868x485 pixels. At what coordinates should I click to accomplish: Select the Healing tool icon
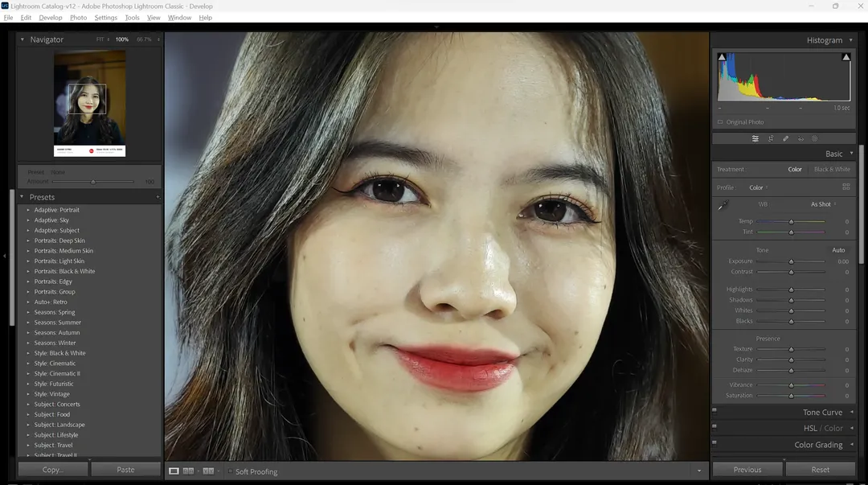pyautogui.click(x=786, y=138)
